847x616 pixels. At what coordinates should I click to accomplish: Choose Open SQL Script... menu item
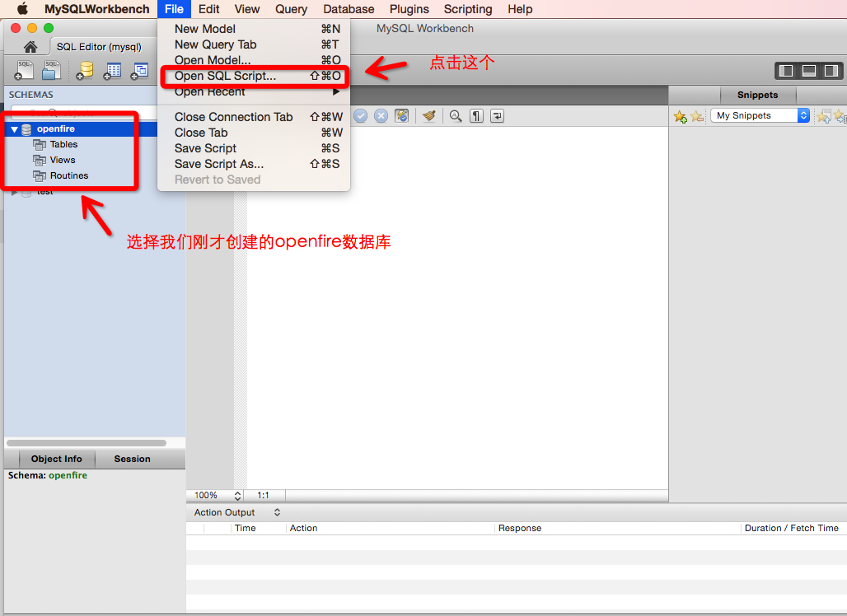point(255,76)
